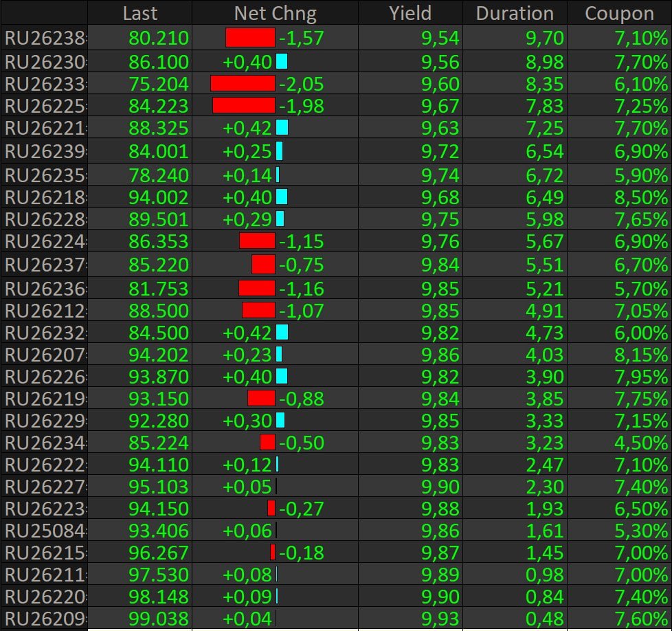
Task: Select the RU26222 ticker symbol
Action: click(45, 465)
